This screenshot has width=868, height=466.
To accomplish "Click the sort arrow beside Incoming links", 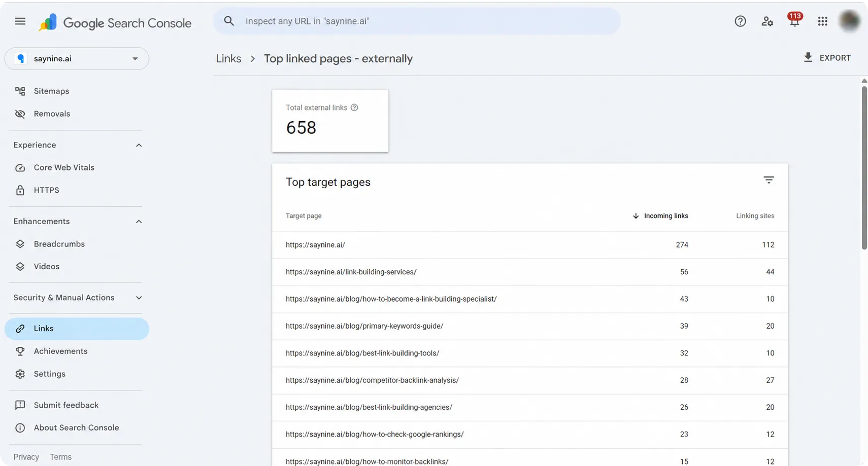I will (x=636, y=216).
